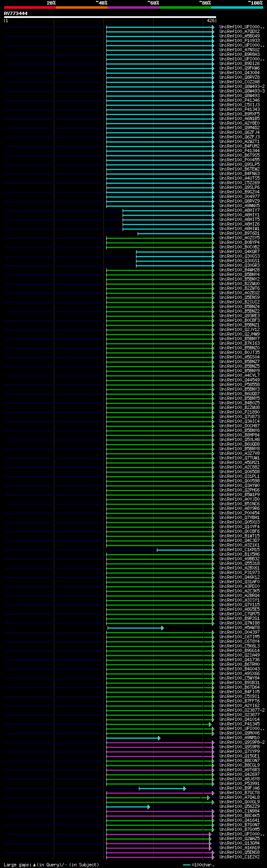Select hit UniRef100_A5BG49
Image resolution: width=267 pixels, height=868 pixels.
coord(239,36)
